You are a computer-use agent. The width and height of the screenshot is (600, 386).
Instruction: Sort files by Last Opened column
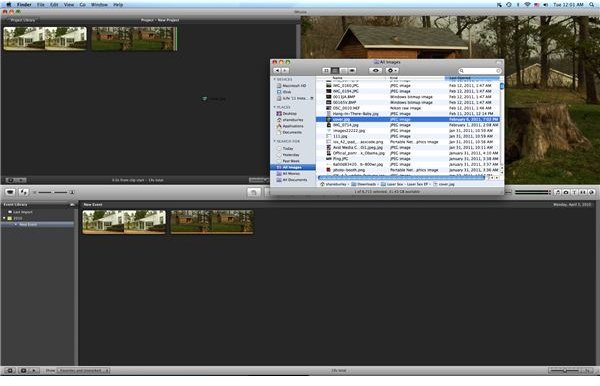[x=472, y=78]
